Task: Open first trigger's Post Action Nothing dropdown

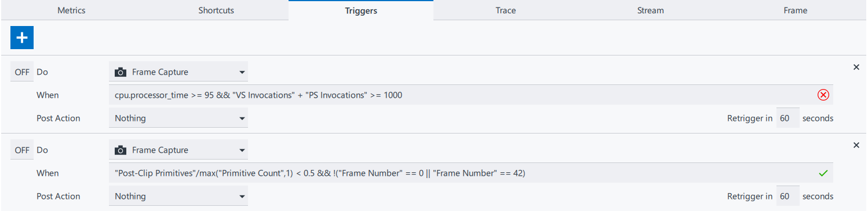Action: pyautogui.click(x=178, y=118)
